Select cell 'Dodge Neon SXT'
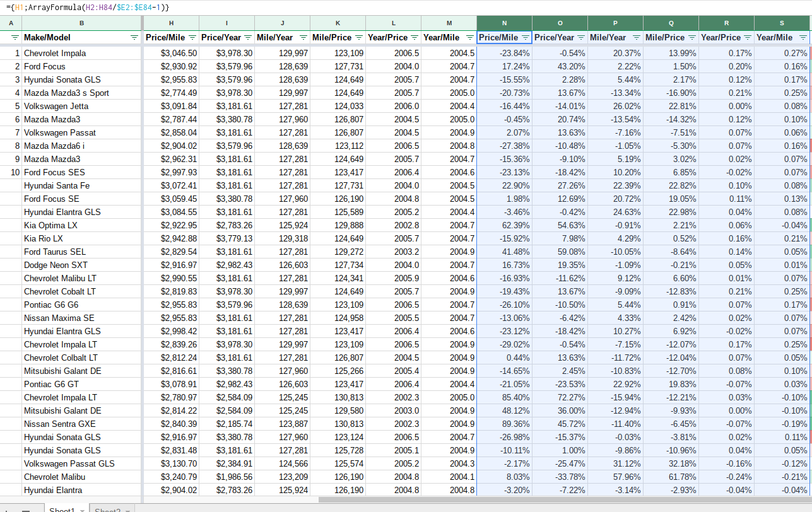The image size is (812, 512). pos(82,265)
